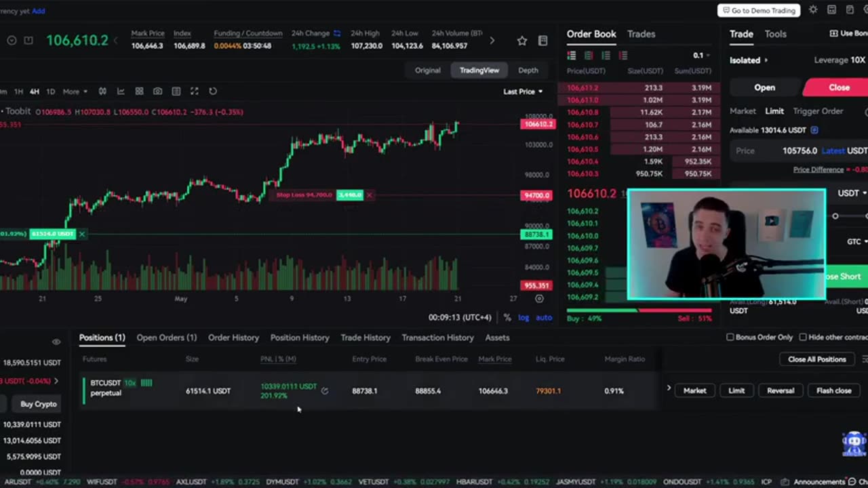This screenshot has height=488, width=868.
Task: Click the Flash close button
Action: 833,390
